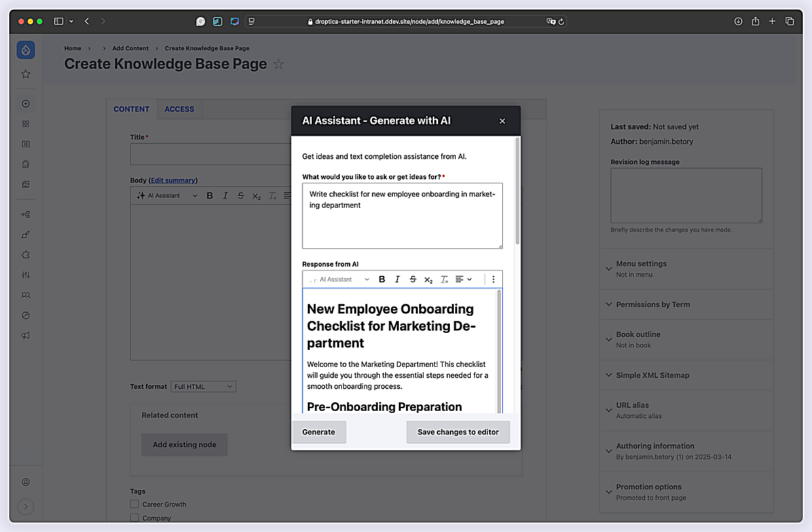Toggle Strikethrough in the Body editor toolbar
The image size is (812, 532).
tap(241, 195)
